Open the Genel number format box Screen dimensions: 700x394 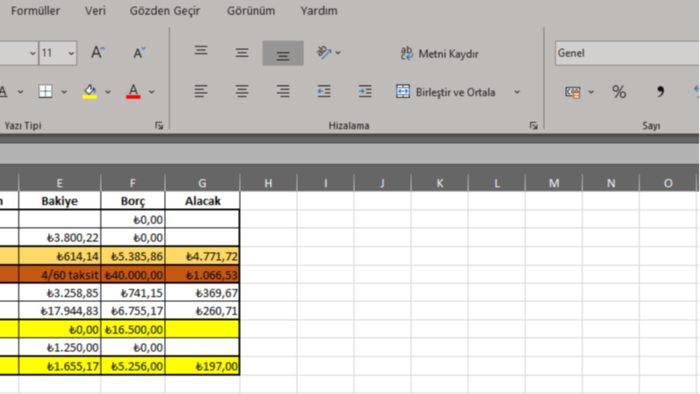pyautogui.click(x=627, y=53)
